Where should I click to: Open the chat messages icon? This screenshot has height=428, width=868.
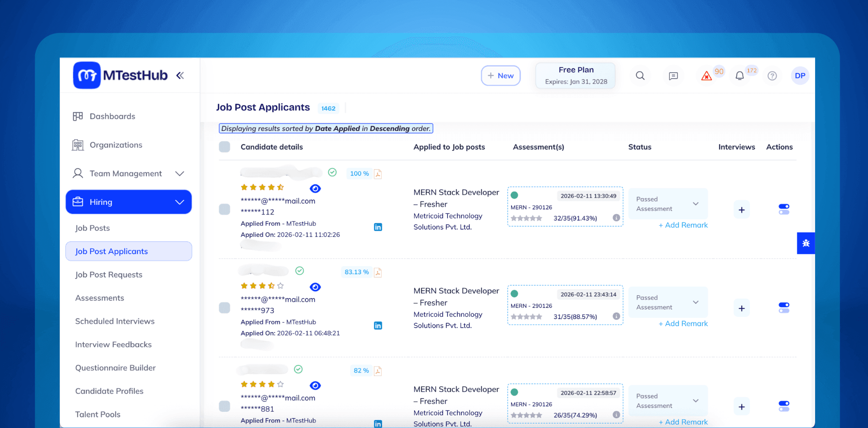pyautogui.click(x=673, y=76)
